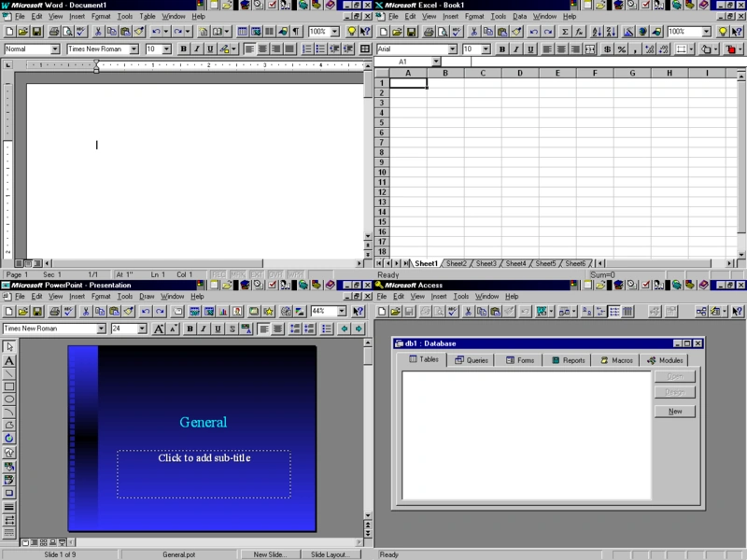Open PowerPoint font size 24 dropdown
The height and width of the screenshot is (560, 747).
(142, 329)
